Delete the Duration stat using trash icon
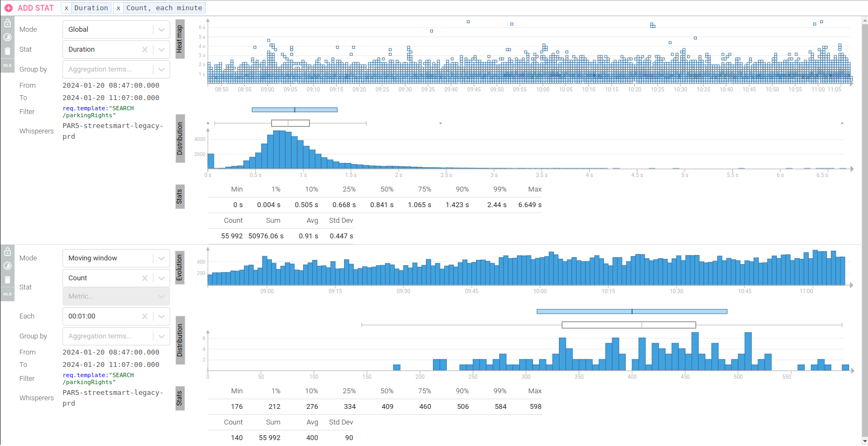 click(x=8, y=51)
